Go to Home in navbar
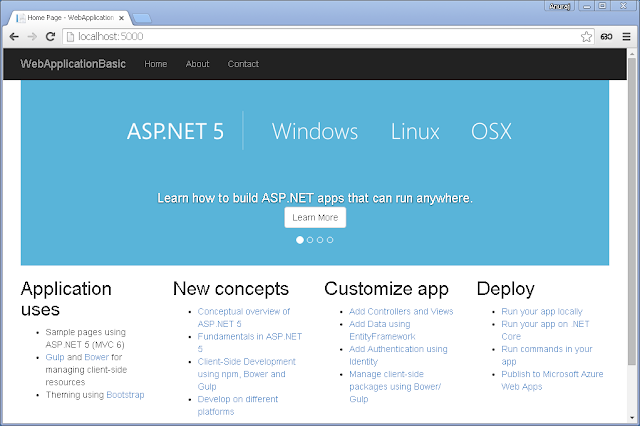The width and height of the screenshot is (640, 426). [x=156, y=64]
